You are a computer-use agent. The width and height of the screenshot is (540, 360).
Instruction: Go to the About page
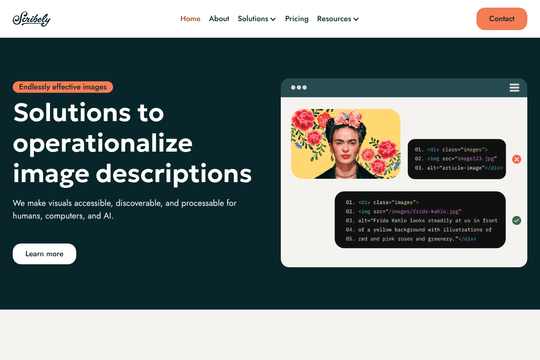(219, 19)
